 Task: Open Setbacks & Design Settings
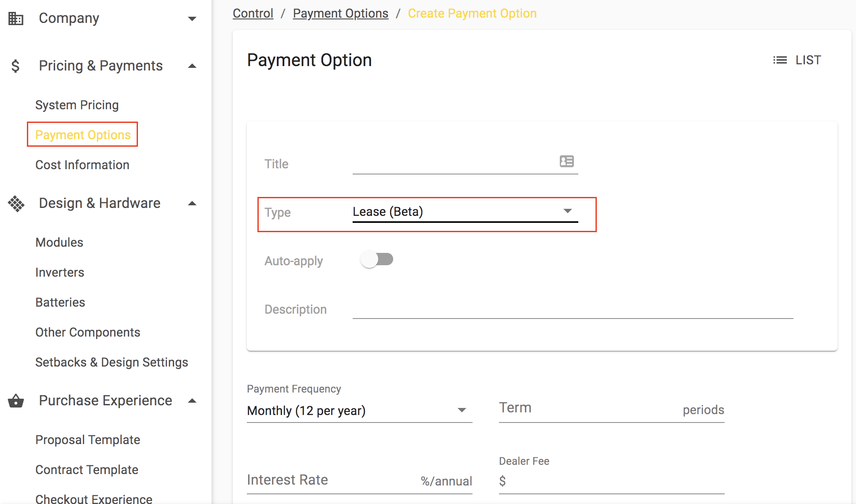(112, 362)
